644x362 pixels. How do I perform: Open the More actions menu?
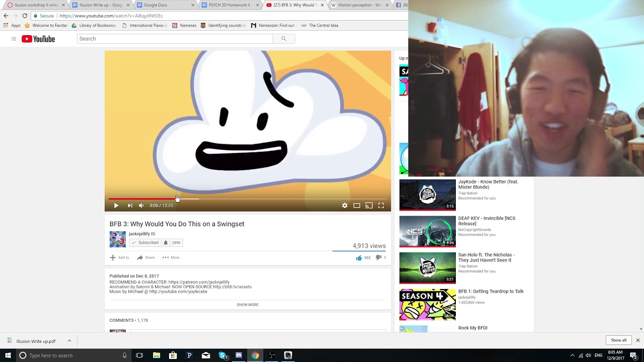(x=171, y=257)
